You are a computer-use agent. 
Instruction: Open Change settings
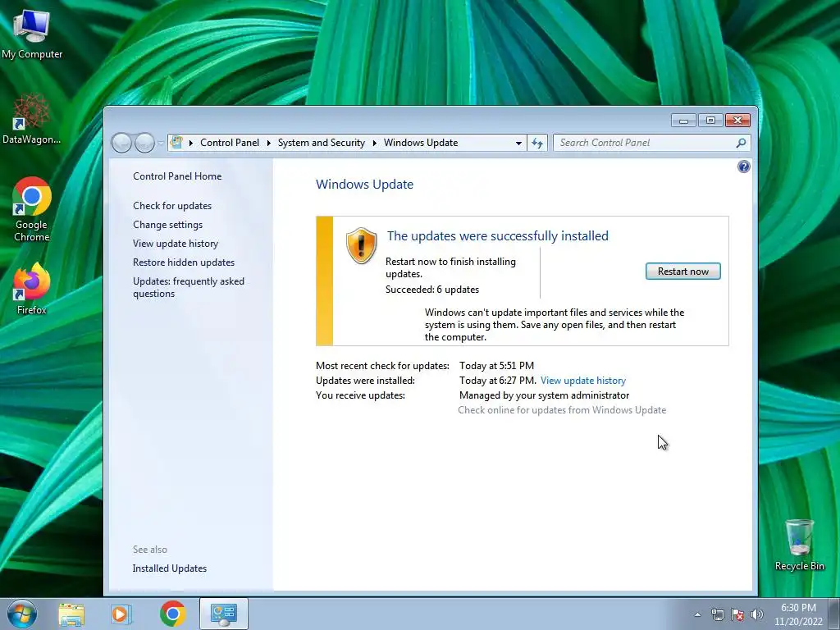coord(167,225)
